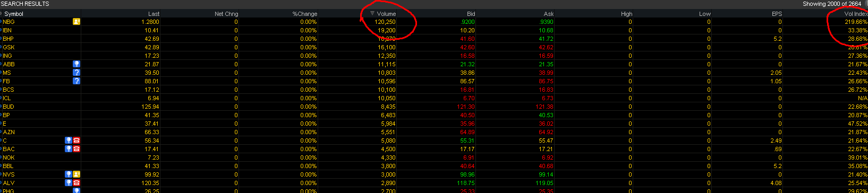868x193 pixels.
Task: Click BUD last price 125.94
Action: (x=150, y=107)
